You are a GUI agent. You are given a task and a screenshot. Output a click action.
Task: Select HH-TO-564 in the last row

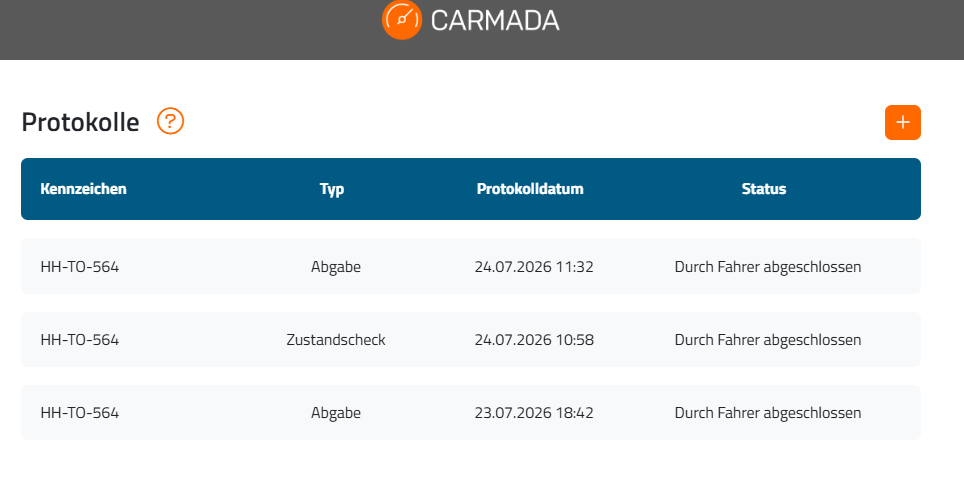pos(79,413)
